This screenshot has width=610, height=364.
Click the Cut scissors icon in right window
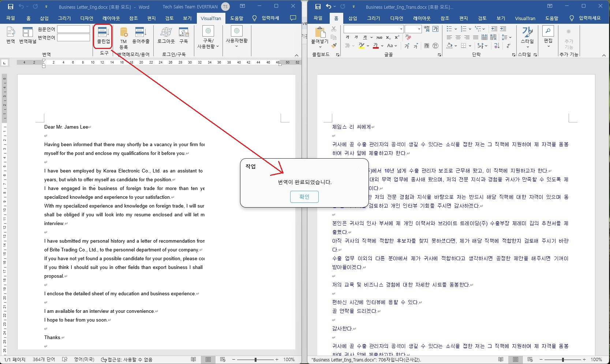point(334,29)
